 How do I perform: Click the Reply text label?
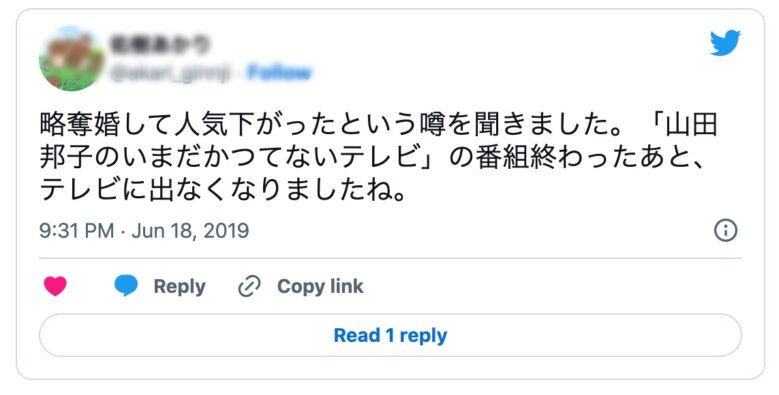[179, 287]
